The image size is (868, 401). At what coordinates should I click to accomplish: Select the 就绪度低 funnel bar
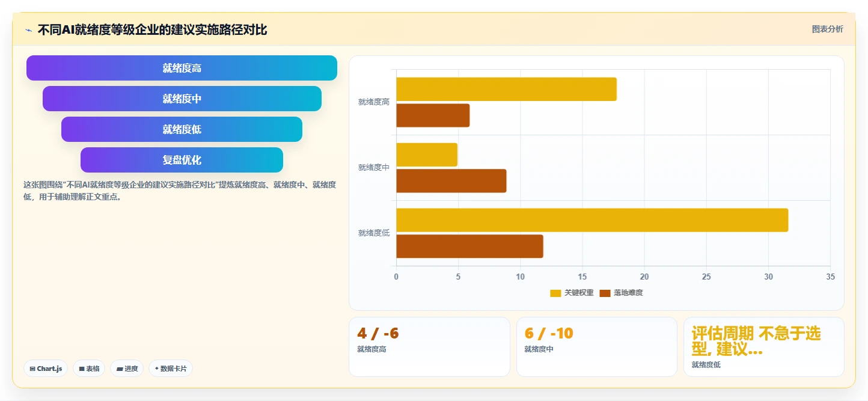point(182,129)
